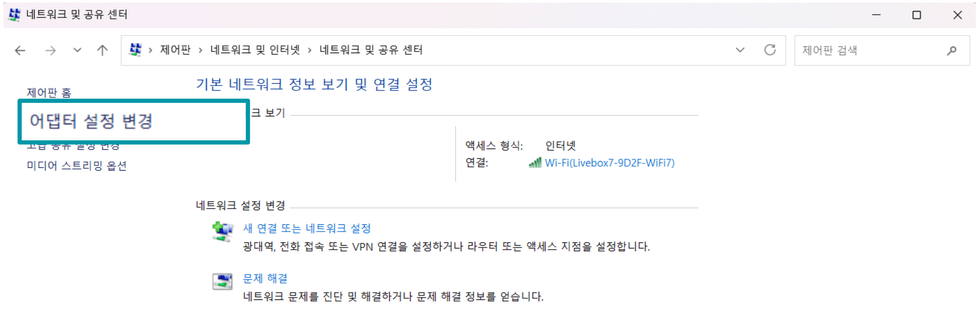Viewport: 980px width, 336px height.
Task: Click the forward navigation arrow
Action: (50, 50)
